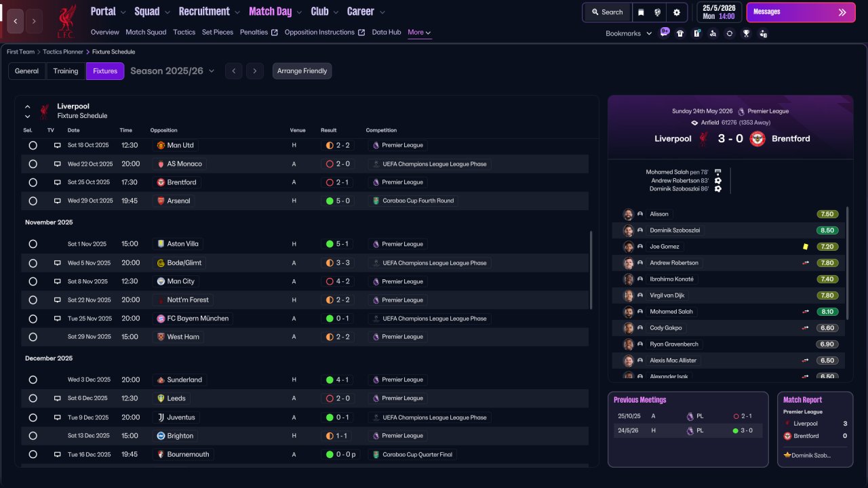Select the Bodø/Glimt fixture radio button

point(33,263)
